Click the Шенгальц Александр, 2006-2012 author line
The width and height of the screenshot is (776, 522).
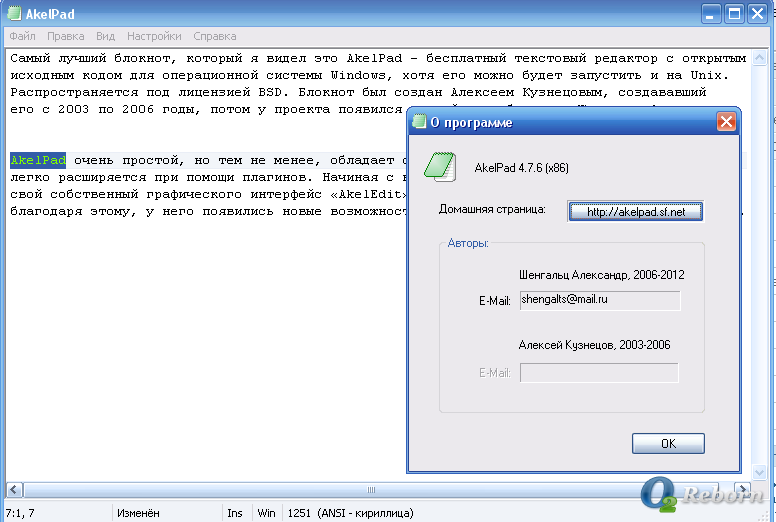pyautogui.click(x=602, y=275)
